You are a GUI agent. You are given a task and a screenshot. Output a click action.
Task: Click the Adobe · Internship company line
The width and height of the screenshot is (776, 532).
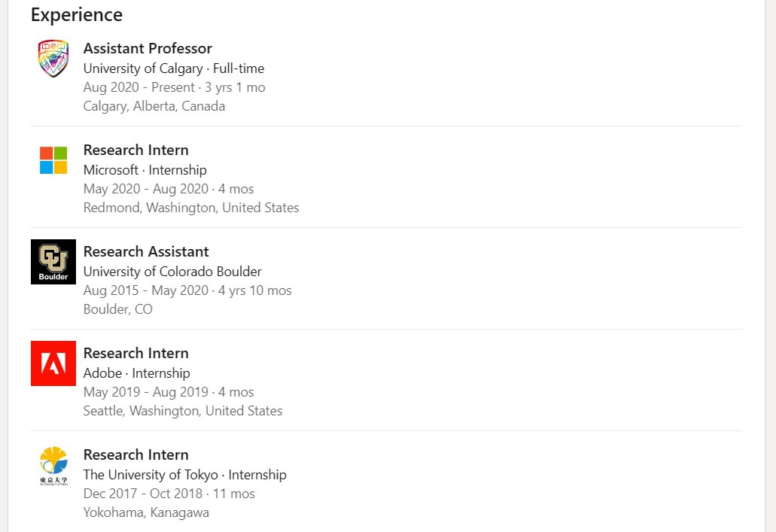pyautogui.click(x=136, y=373)
